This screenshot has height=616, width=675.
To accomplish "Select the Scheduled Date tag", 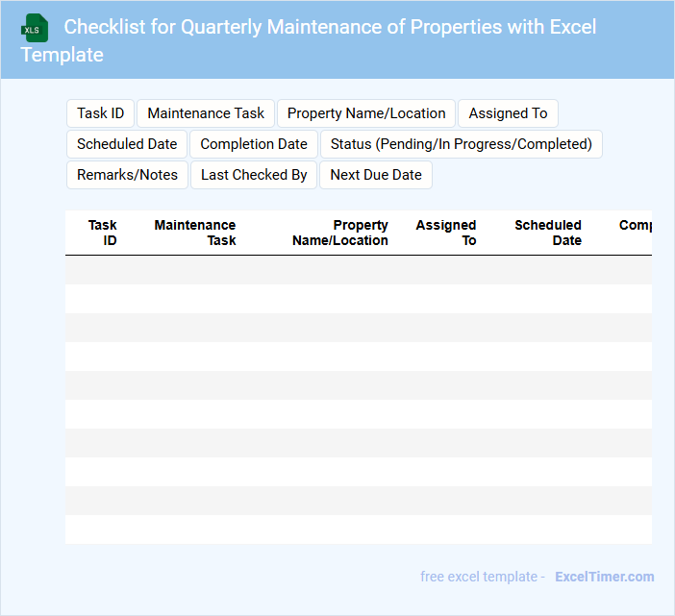I will [127, 144].
